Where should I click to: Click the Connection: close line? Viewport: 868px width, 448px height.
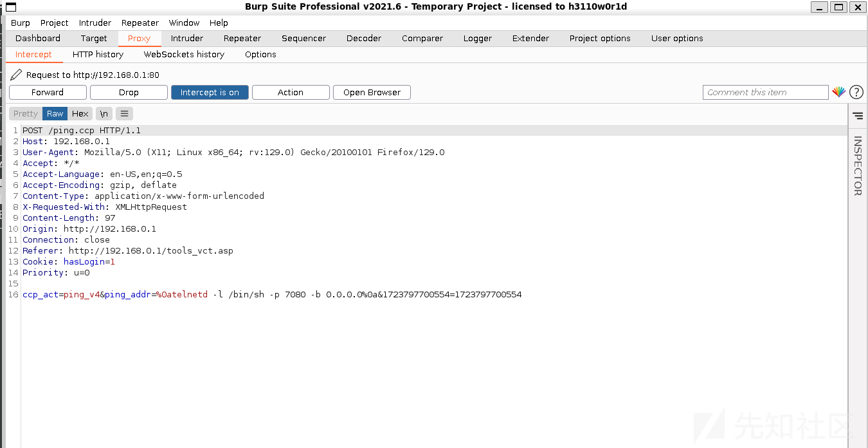coord(66,240)
